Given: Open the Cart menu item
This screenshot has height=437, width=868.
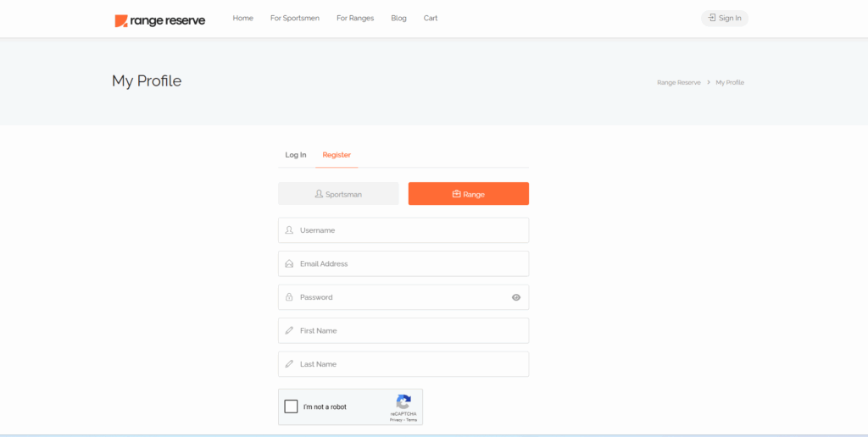Looking at the screenshot, I should pos(431,18).
